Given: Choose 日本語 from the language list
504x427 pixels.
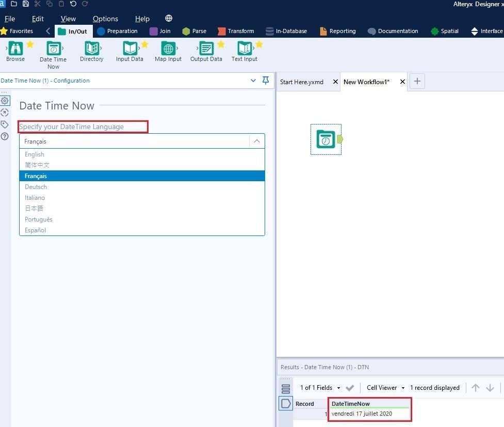Looking at the screenshot, I should click(x=142, y=209).
